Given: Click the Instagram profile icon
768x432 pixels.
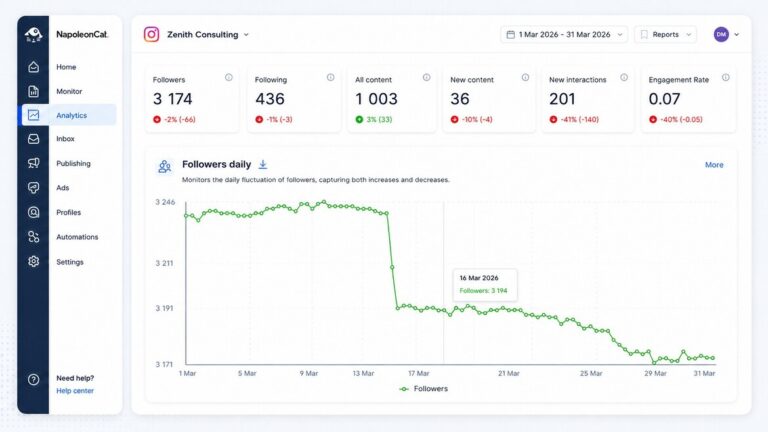Looking at the screenshot, I should click(151, 34).
